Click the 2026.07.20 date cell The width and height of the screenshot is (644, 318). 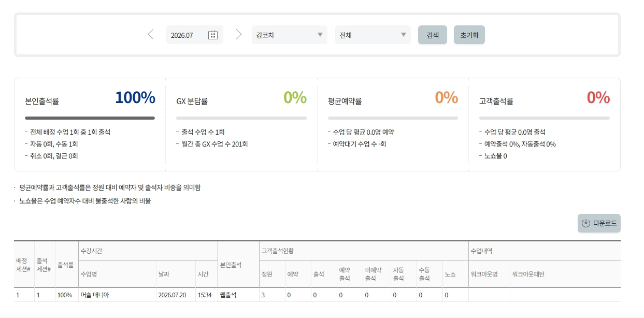pos(176,295)
